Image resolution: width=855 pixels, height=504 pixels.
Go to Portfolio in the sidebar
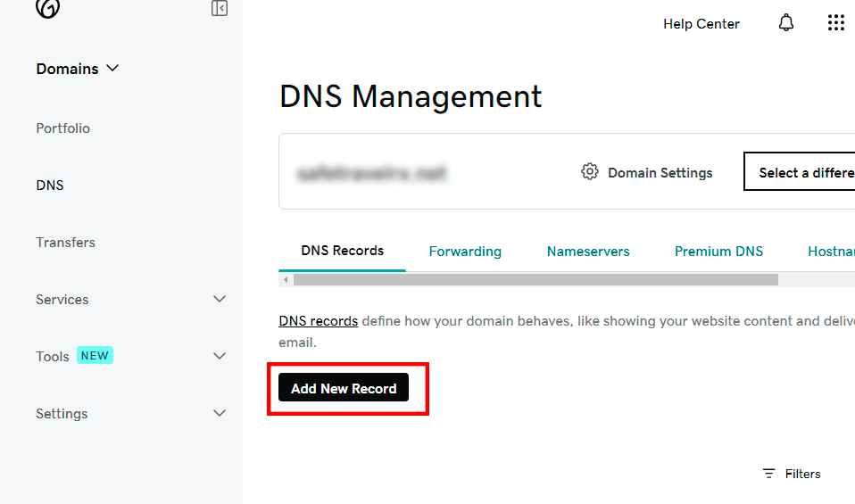click(x=63, y=128)
